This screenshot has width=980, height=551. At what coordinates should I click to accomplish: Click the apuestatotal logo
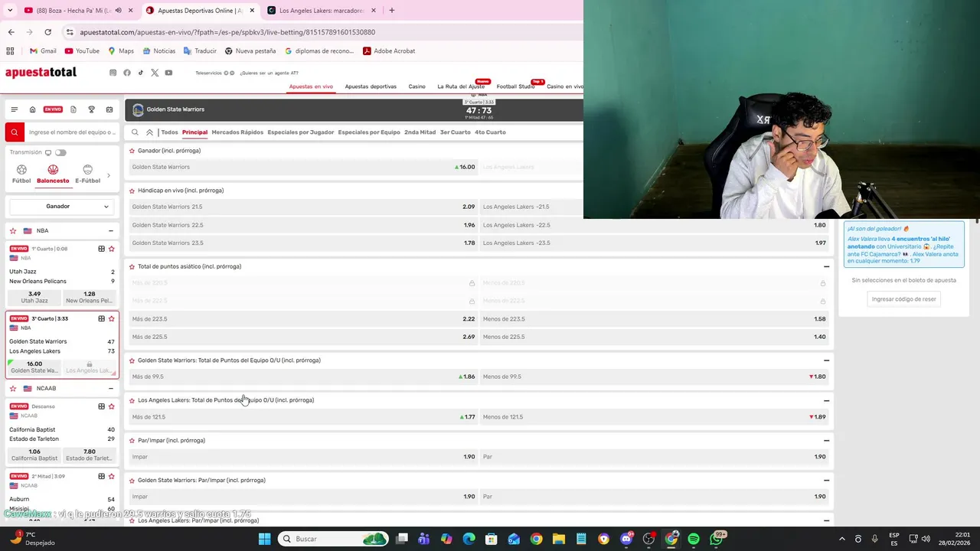[41, 72]
